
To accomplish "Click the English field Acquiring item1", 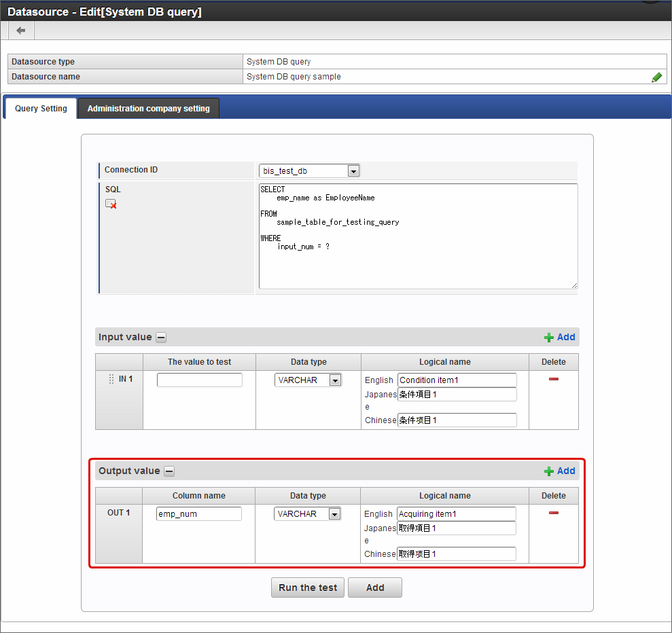I will pyautogui.click(x=457, y=514).
